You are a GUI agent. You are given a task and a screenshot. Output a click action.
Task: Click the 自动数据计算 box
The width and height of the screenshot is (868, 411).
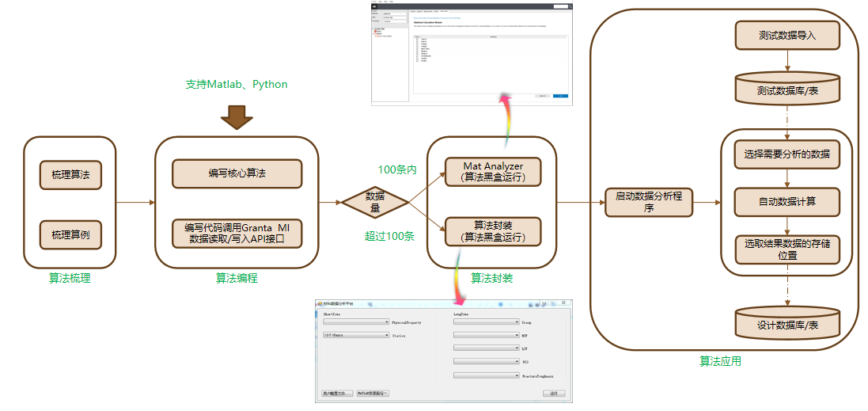point(787,202)
